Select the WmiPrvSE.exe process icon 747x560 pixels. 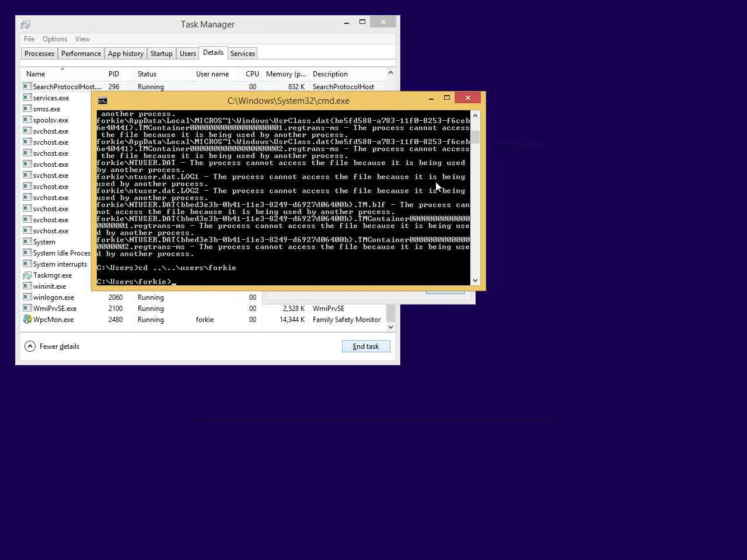27,308
